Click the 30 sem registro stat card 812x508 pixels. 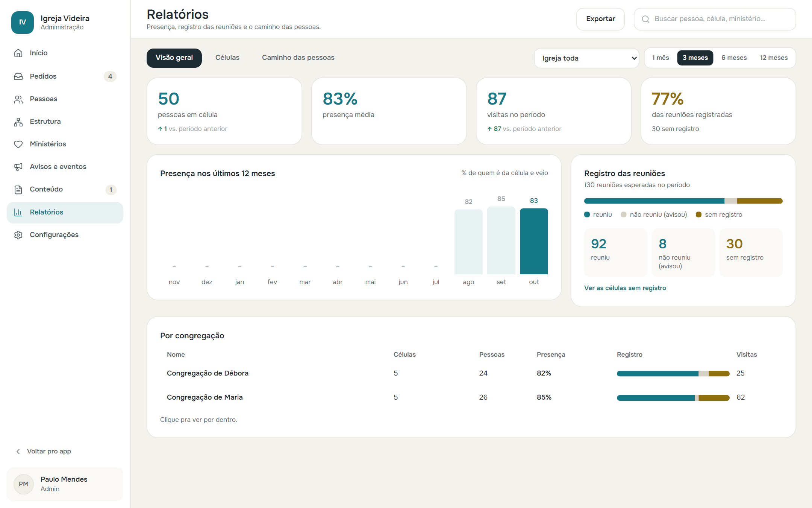751,252
